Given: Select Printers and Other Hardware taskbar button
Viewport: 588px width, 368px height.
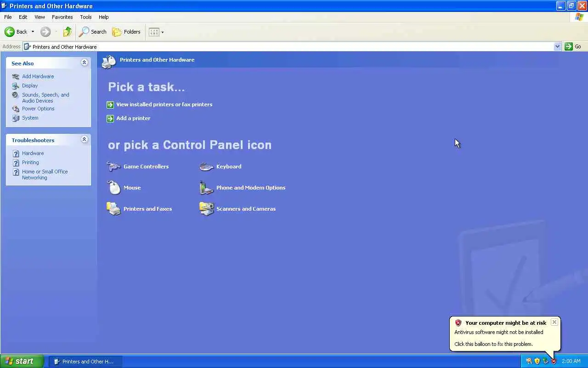Looking at the screenshot, I should (x=85, y=362).
